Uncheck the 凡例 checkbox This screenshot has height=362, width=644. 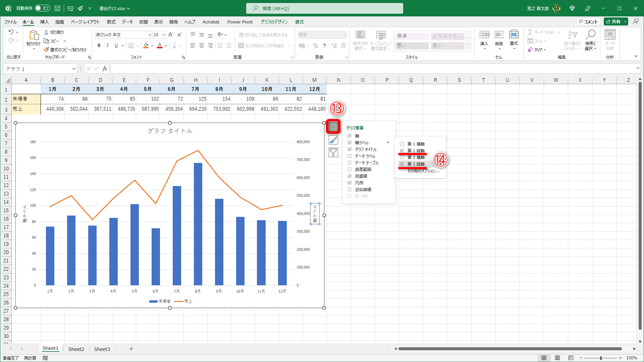[x=350, y=183]
